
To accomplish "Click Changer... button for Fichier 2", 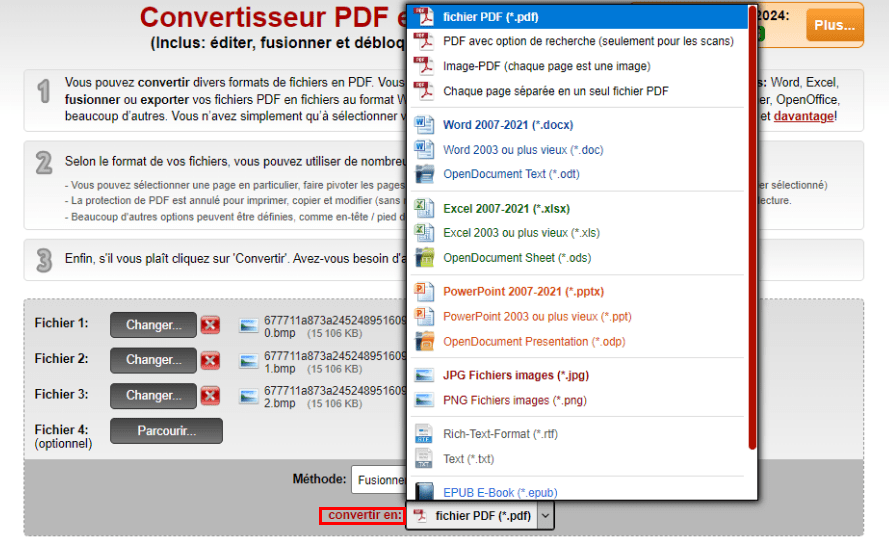I will [x=153, y=360].
